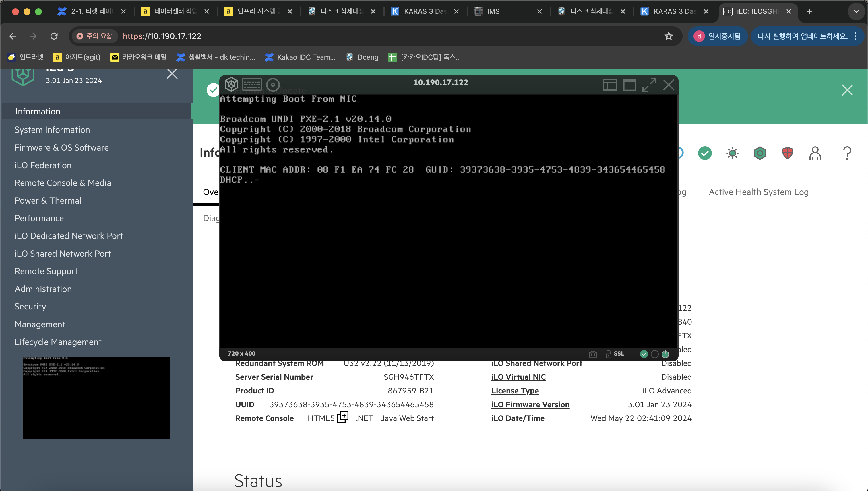Click the SSL lock indicator in console footer

click(615, 354)
